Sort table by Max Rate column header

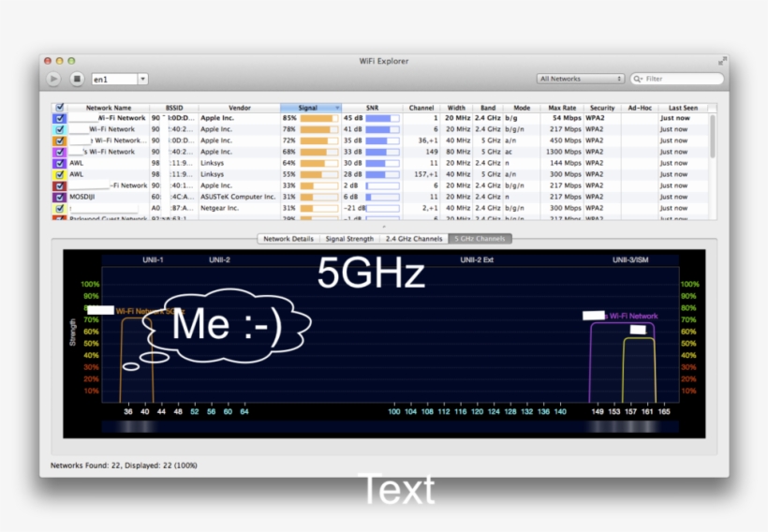click(562, 108)
